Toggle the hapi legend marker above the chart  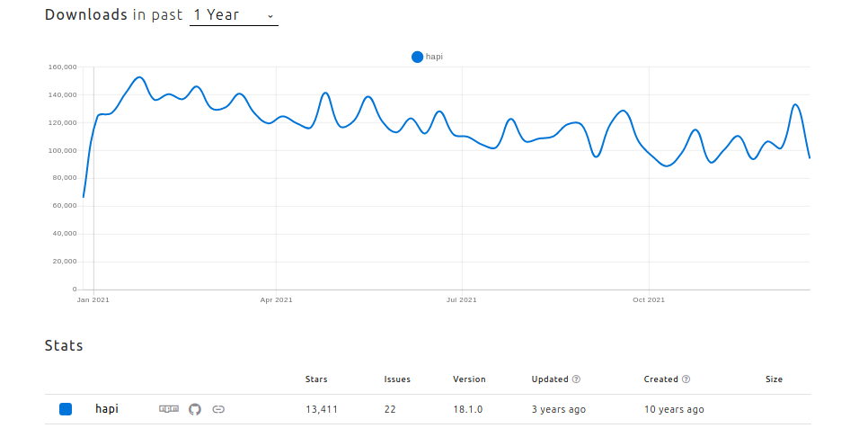(417, 57)
